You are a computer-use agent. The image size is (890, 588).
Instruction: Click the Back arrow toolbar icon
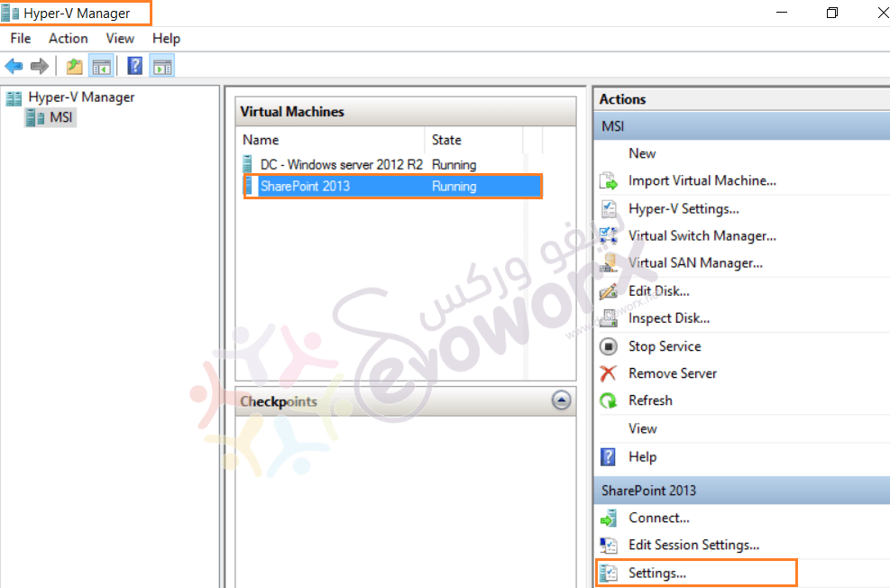click(14, 67)
